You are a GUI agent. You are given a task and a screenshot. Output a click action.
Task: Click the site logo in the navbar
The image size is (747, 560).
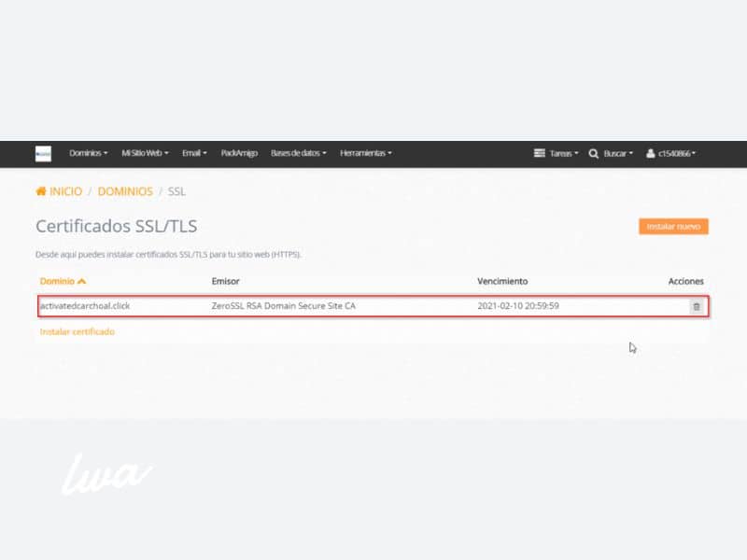43,153
